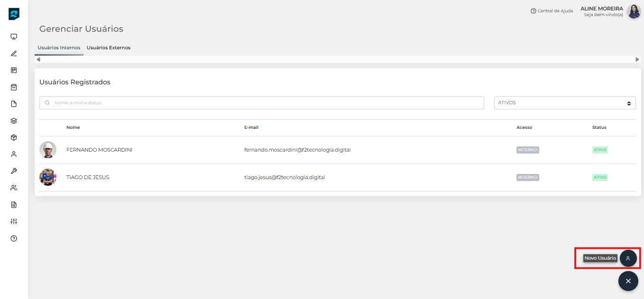Open Central de Ajuda link
This screenshot has width=644, height=299.
coord(552,11)
